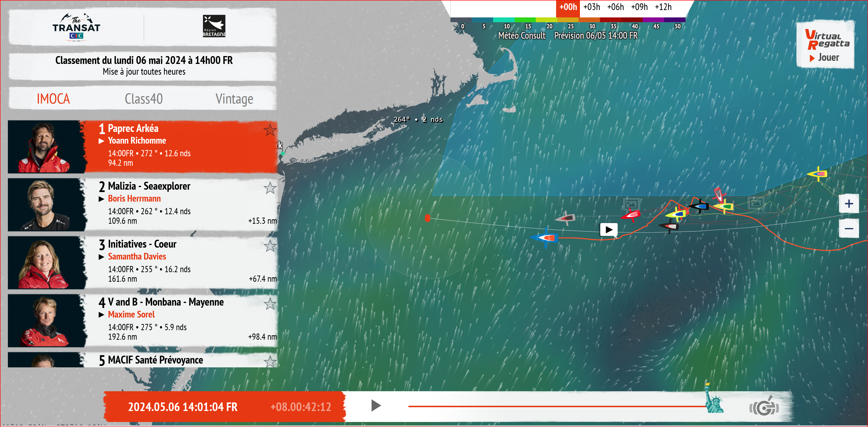Select the yellow and green boat icon
868x427 pixels.
[723, 206]
